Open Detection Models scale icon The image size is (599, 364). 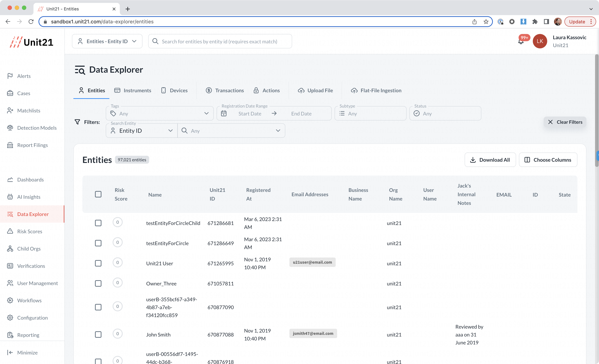(x=10, y=128)
